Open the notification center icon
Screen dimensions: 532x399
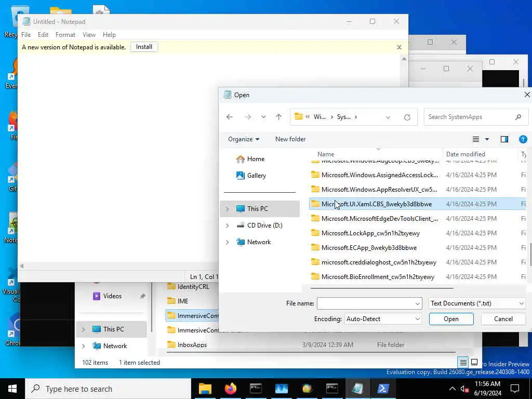click(515, 389)
